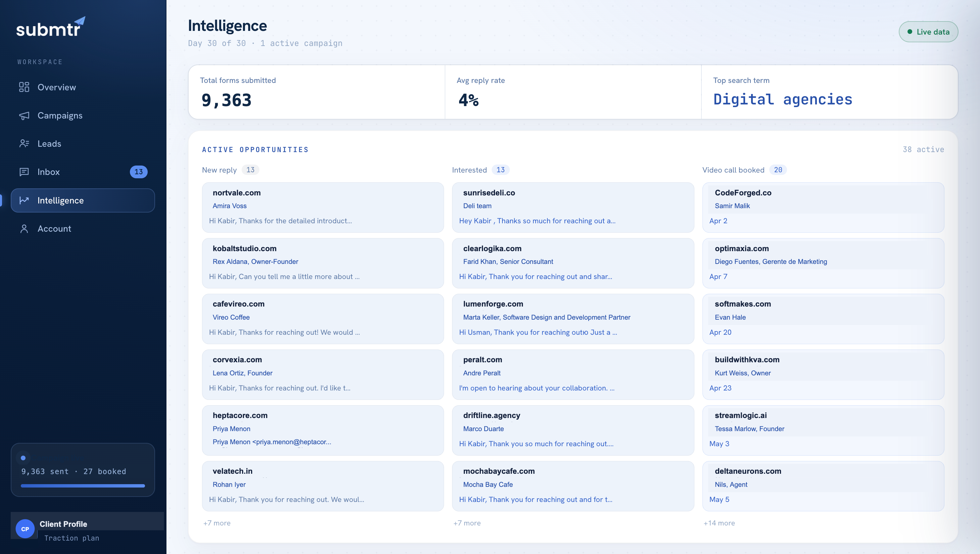Viewport: 980px width, 554px height.
Task: Click the Overview grid icon
Action: 24,87
